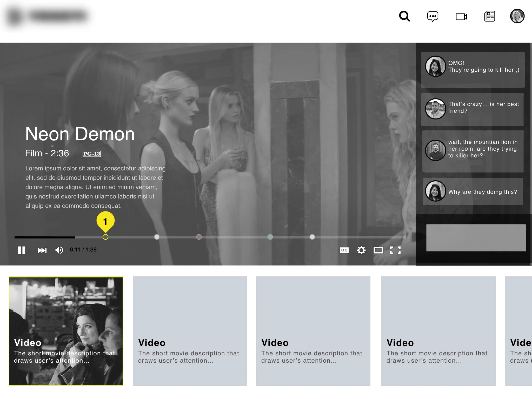Screen dimensions: 532x399
Task: Mute the volume speaker icon
Action: point(59,250)
